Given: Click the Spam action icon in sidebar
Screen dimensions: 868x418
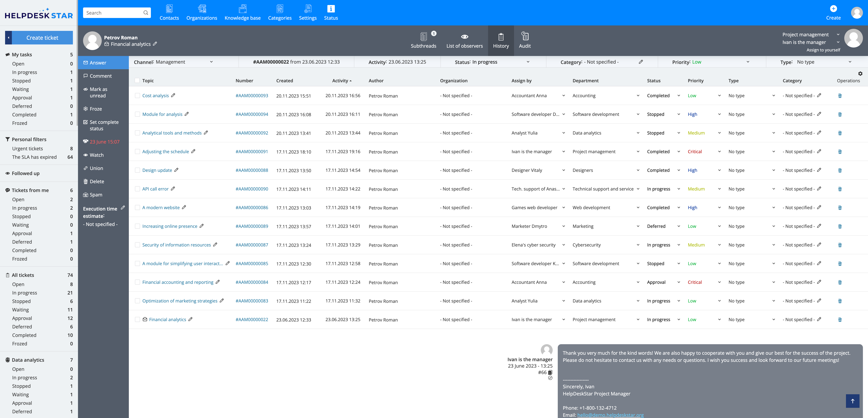Looking at the screenshot, I should 86,195.
